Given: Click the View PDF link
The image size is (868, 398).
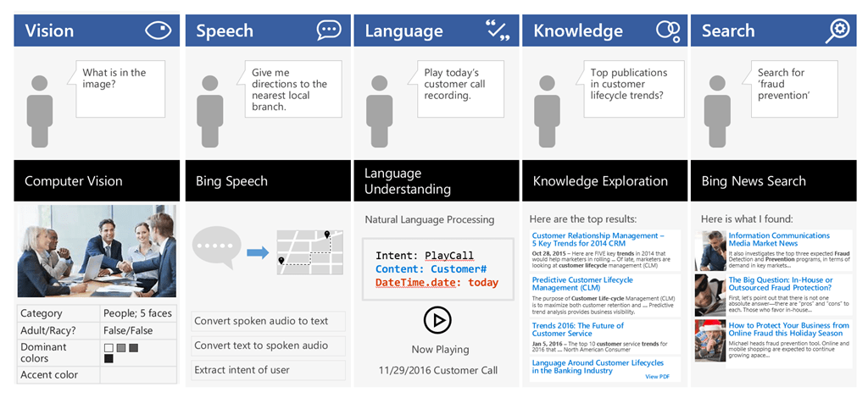Looking at the screenshot, I should (657, 376).
